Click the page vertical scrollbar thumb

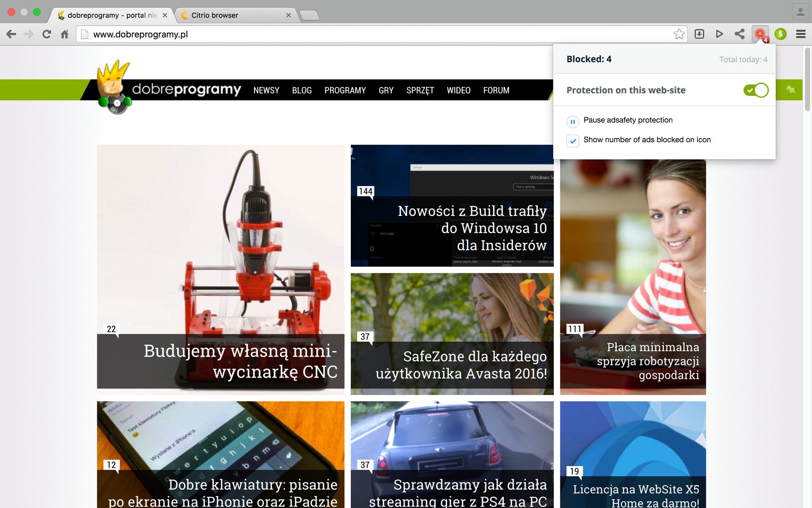807,79
